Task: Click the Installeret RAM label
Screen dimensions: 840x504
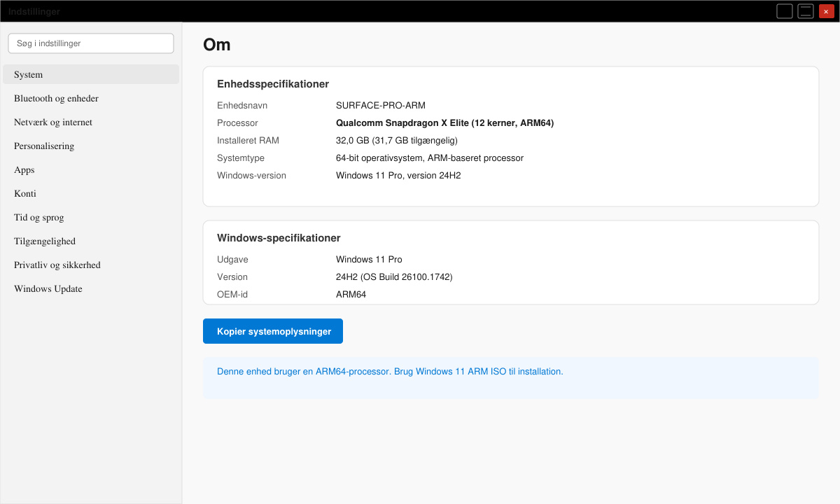Action: pyautogui.click(x=248, y=141)
